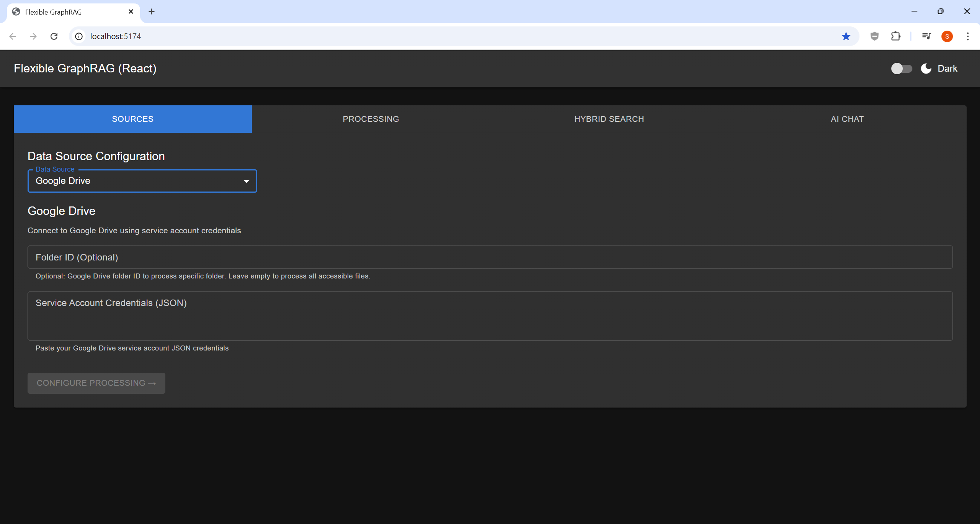Viewport: 980px width, 524px height.
Task: Open the HYBRID SEARCH tab
Action: click(x=609, y=119)
